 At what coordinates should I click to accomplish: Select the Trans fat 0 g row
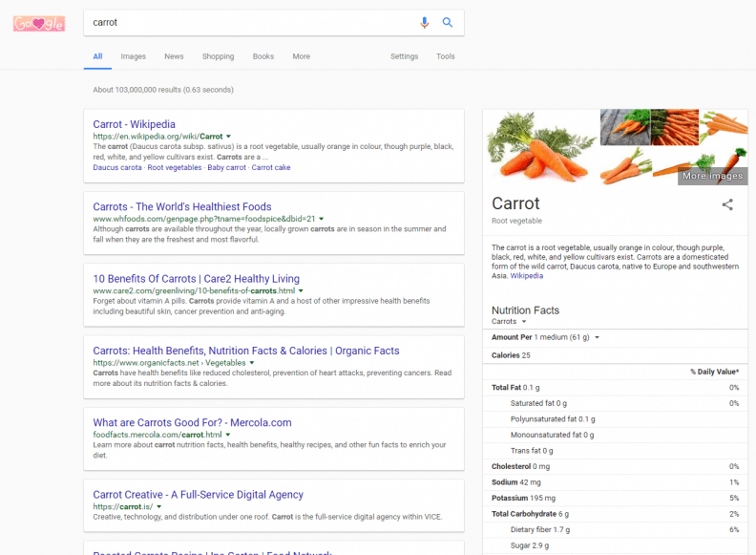616,451
